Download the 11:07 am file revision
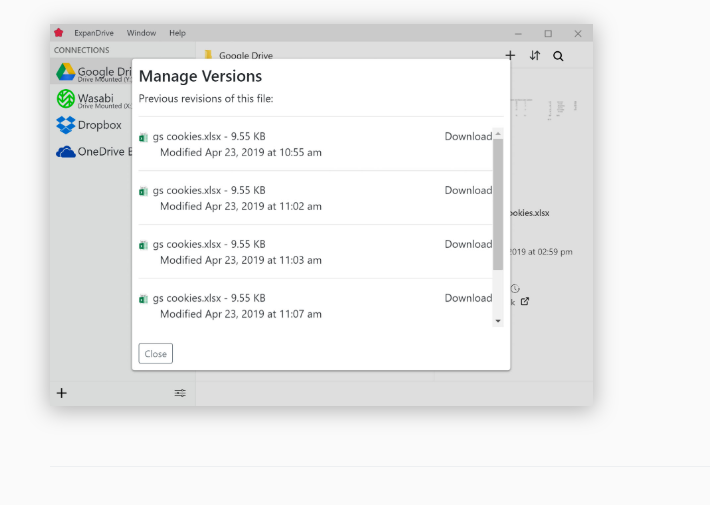Screen dimensions: 710x505 tap(468, 298)
